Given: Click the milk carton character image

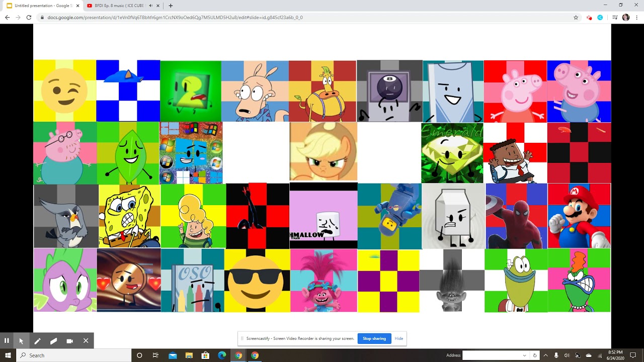Looking at the screenshot, I should (453, 216).
